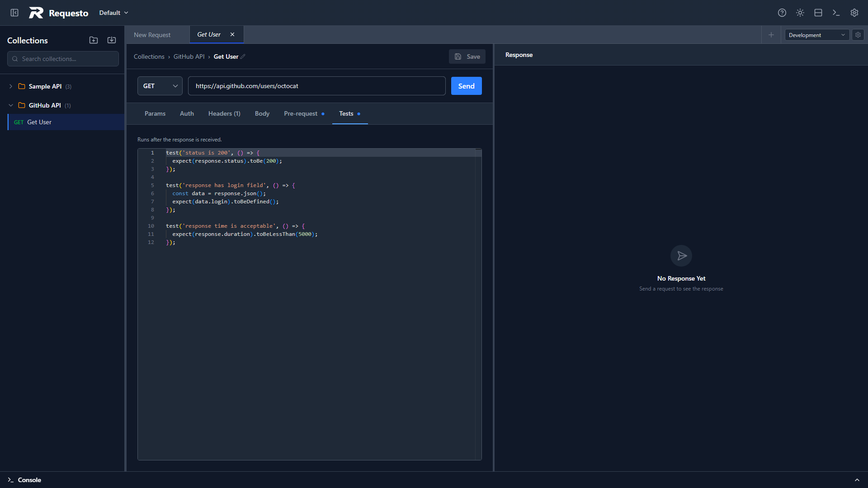Click the 'response has login field' test line
Viewport: 868px width, 488px height.
click(x=231, y=185)
